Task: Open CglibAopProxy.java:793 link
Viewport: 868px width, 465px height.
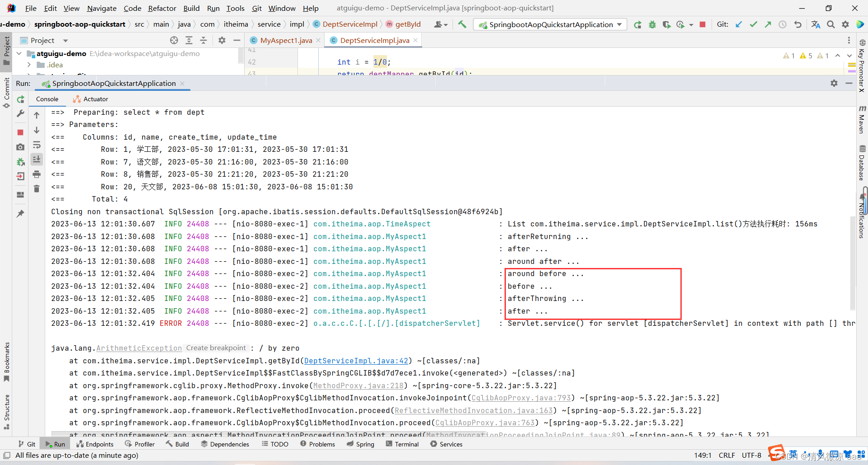Action: click(x=521, y=398)
